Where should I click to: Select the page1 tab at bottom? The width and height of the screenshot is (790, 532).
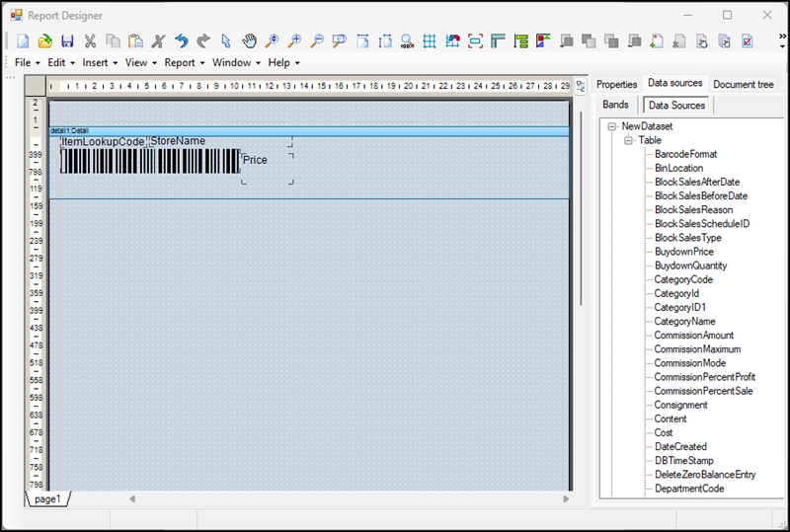[47, 498]
